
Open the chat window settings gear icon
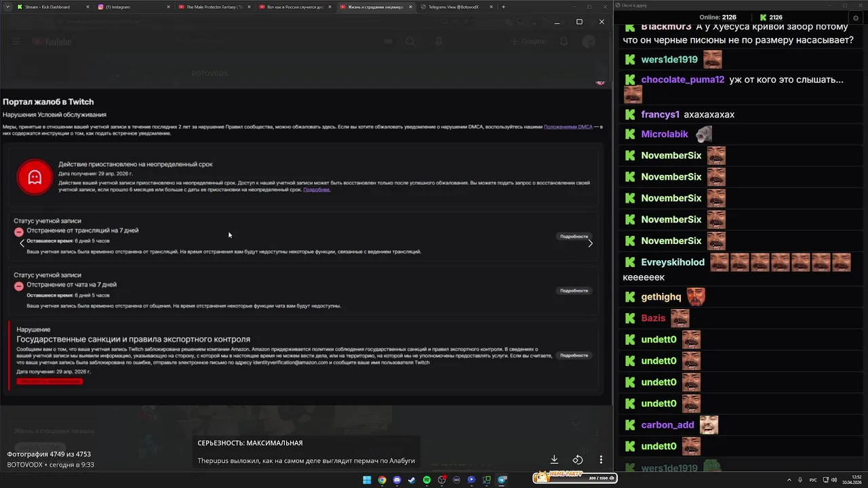pos(856,18)
